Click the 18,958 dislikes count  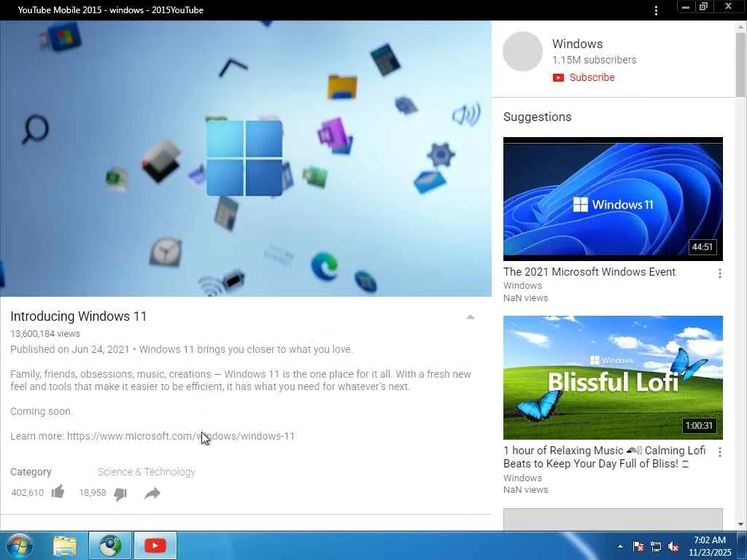93,492
